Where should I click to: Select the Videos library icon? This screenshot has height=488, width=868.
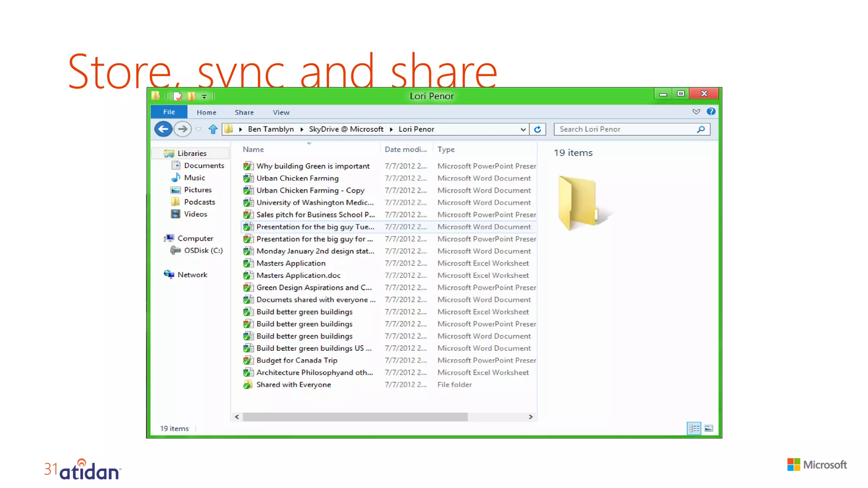pos(175,214)
